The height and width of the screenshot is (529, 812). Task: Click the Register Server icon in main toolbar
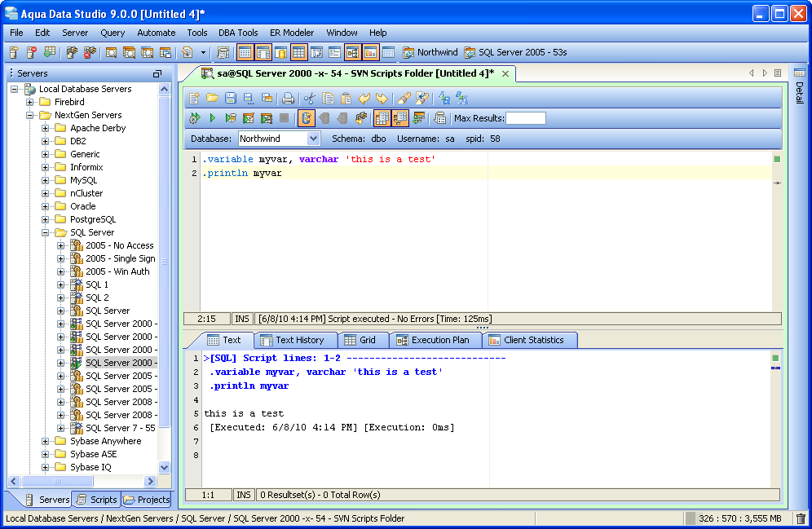click(x=14, y=52)
